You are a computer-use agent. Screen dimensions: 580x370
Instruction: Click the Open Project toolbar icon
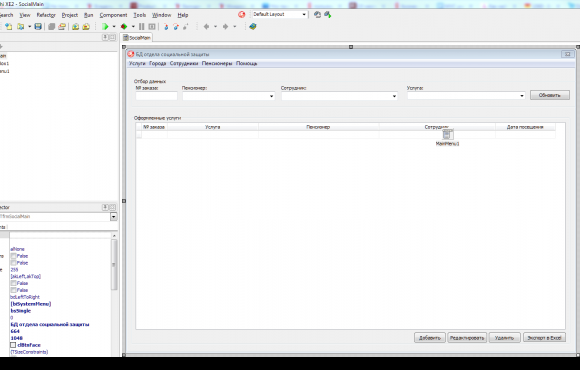(x=62, y=27)
